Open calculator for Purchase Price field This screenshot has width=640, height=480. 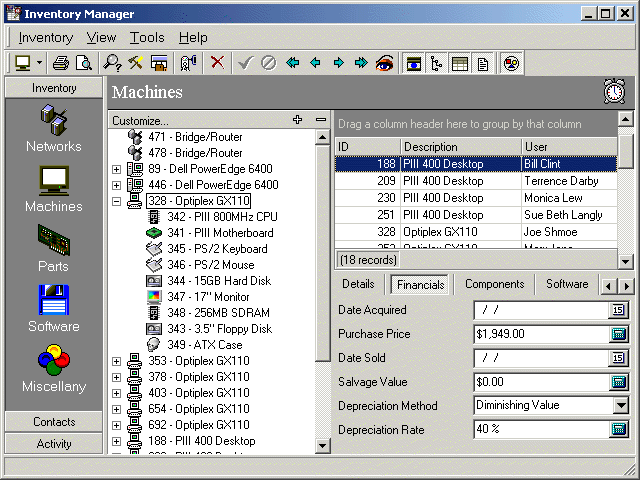(618, 334)
